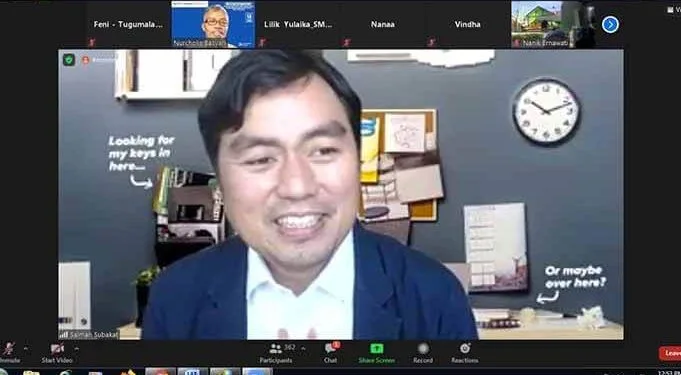Click the participant count next to Participants

pyautogui.click(x=290, y=348)
